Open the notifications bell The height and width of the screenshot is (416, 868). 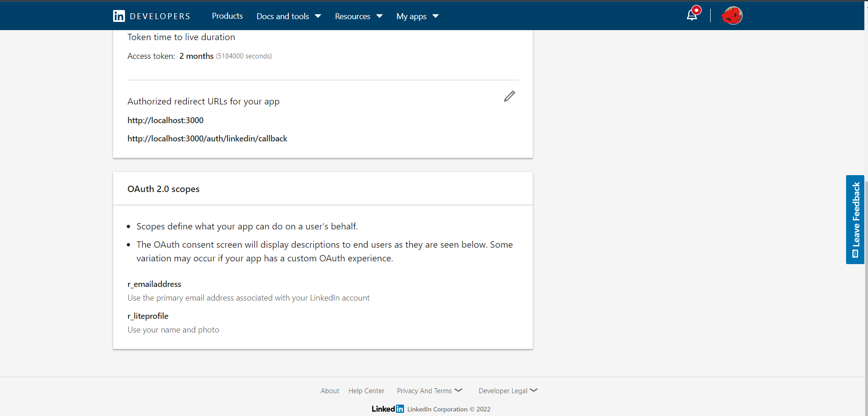tap(692, 16)
